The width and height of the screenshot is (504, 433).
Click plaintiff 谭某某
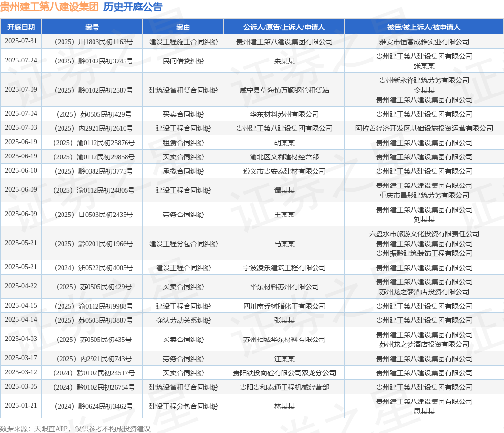(284, 190)
